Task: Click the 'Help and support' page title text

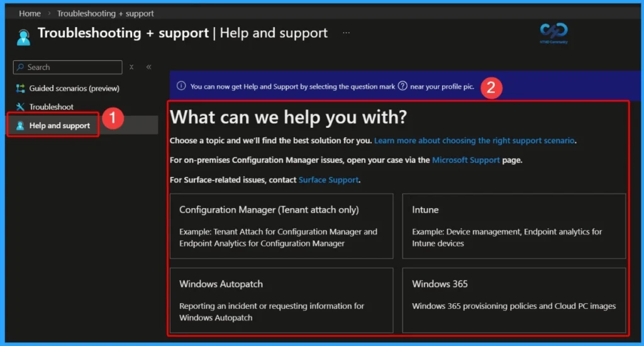Action: [274, 33]
